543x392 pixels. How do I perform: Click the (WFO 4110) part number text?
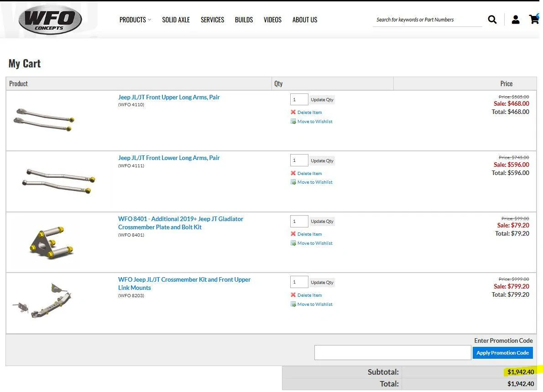pos(131,104)
